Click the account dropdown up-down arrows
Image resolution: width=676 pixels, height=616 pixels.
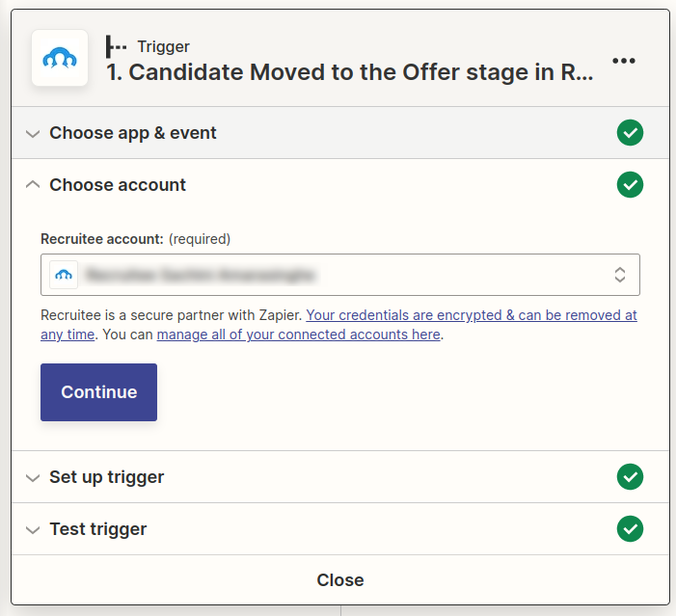coord(620,275)
